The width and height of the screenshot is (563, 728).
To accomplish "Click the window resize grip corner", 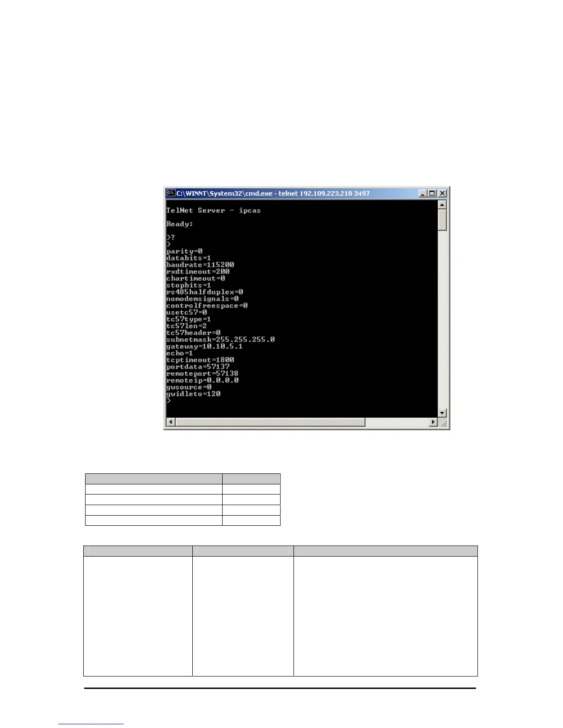I will pyautogui.click(x=443, y=423).
